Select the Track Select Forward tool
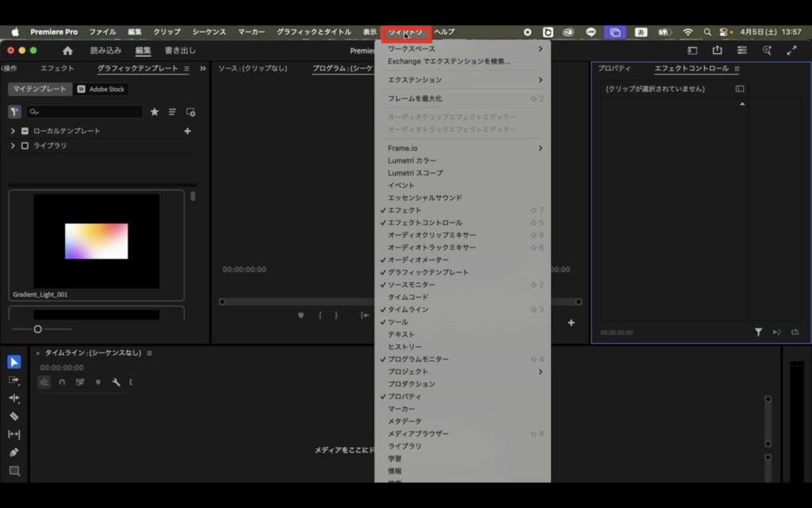The width and height of the screenshot is (812, 508). coord(14,380)
